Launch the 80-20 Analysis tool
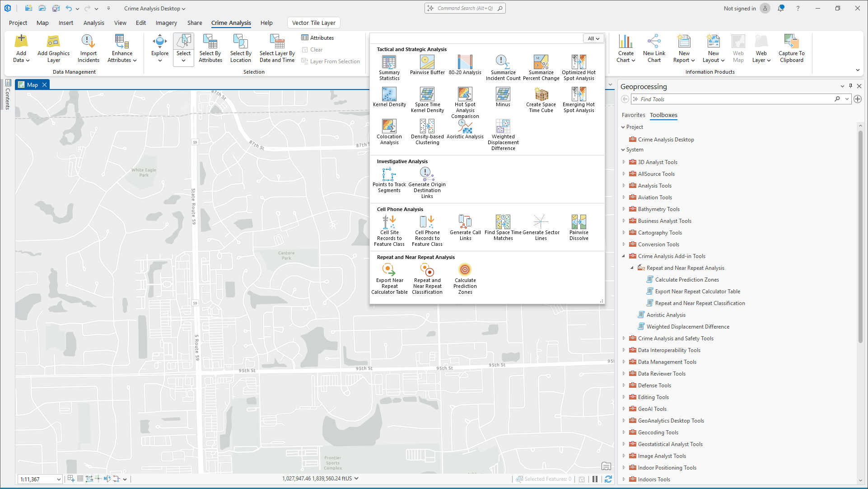 [465, 65]
